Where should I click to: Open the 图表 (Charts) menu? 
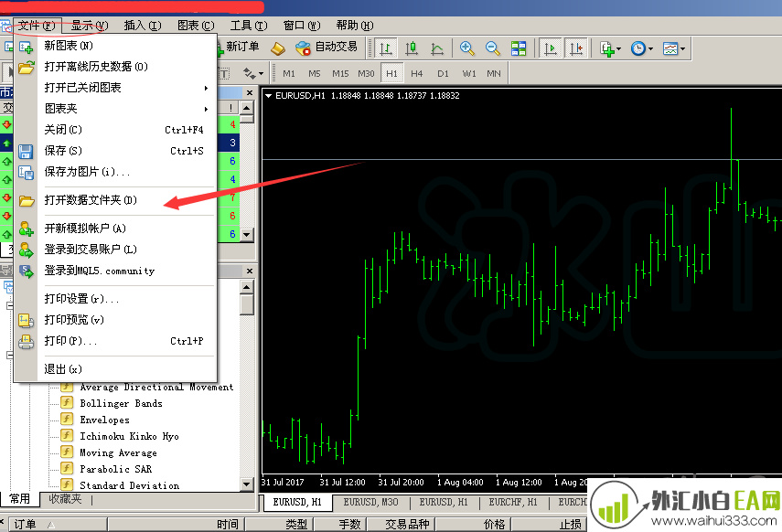pyautogui.click(x=196, y=26)
